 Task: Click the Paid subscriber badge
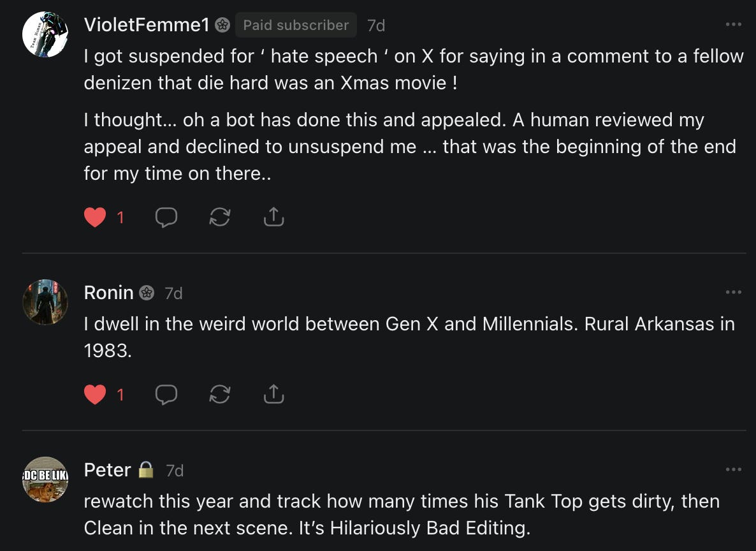tap(296, 25)
